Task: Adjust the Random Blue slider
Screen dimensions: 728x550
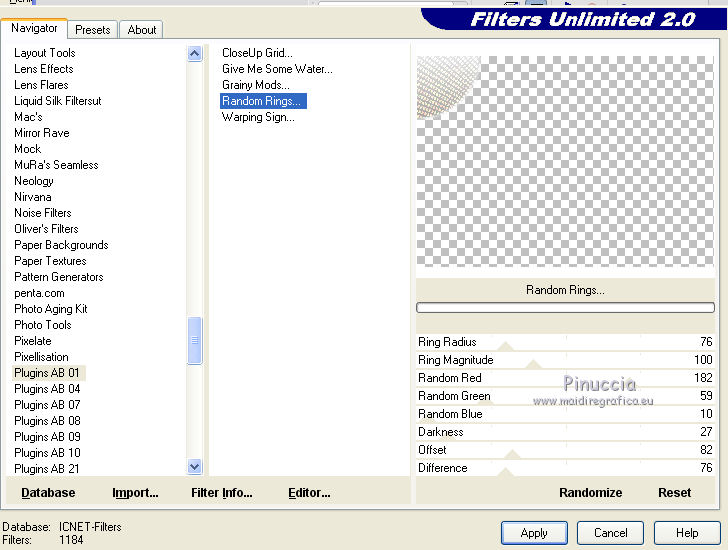Action: 565,414
